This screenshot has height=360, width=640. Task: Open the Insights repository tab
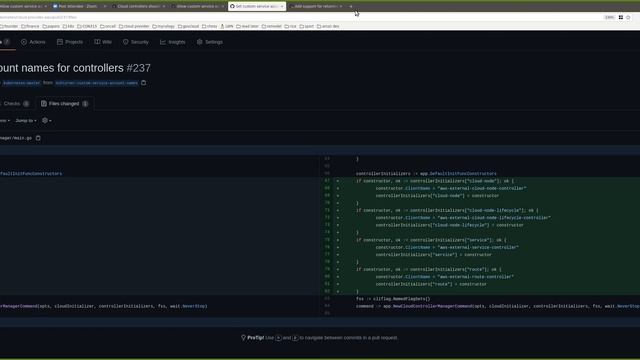(173, 42)
